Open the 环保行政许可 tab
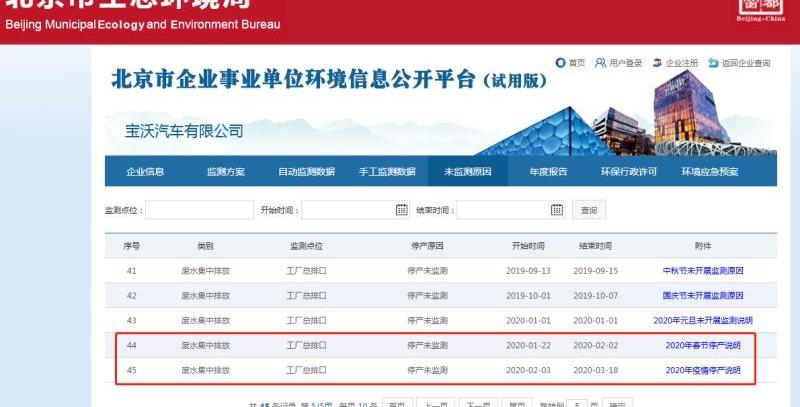This screenshot has height=407, width=800. coord(629,171)
